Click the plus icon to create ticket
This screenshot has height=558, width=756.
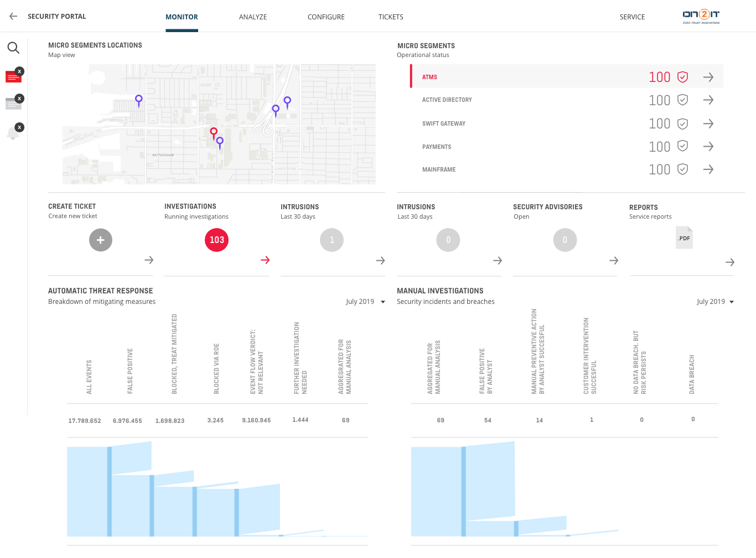(x=101, y=240)
